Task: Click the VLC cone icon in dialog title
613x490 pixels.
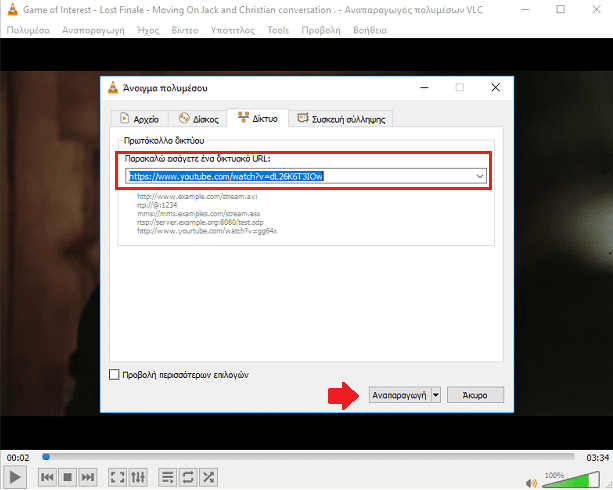Action: [x=113, y=88]
